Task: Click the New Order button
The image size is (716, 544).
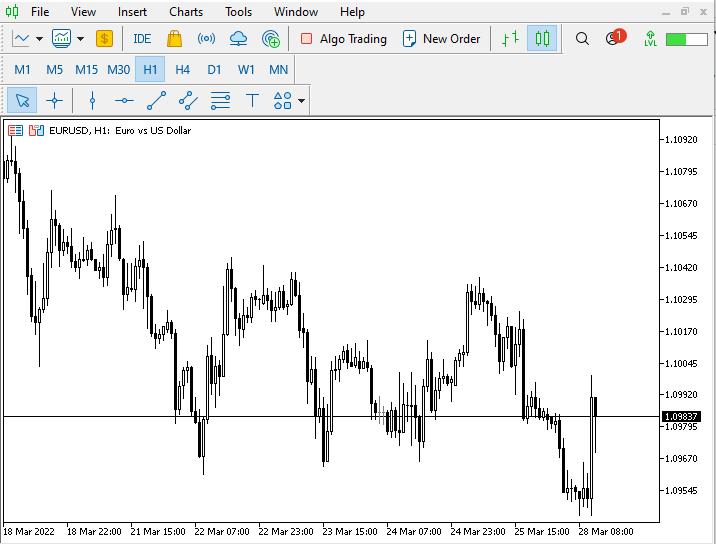Action: coord(441,39)
